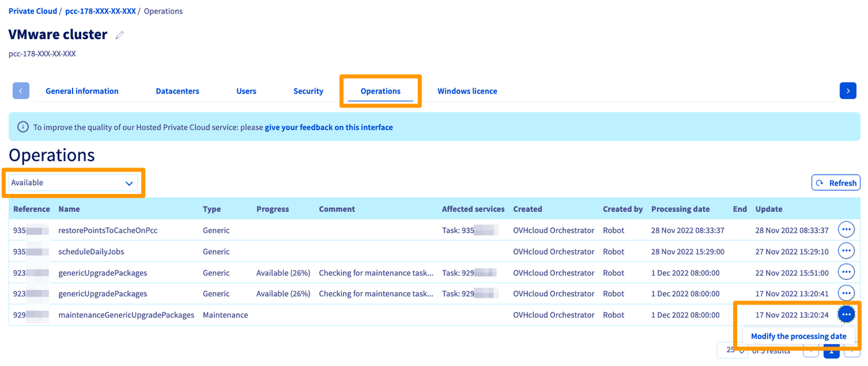
Task: Open the page size dropdown showing 25
Action: click(732, 351)
